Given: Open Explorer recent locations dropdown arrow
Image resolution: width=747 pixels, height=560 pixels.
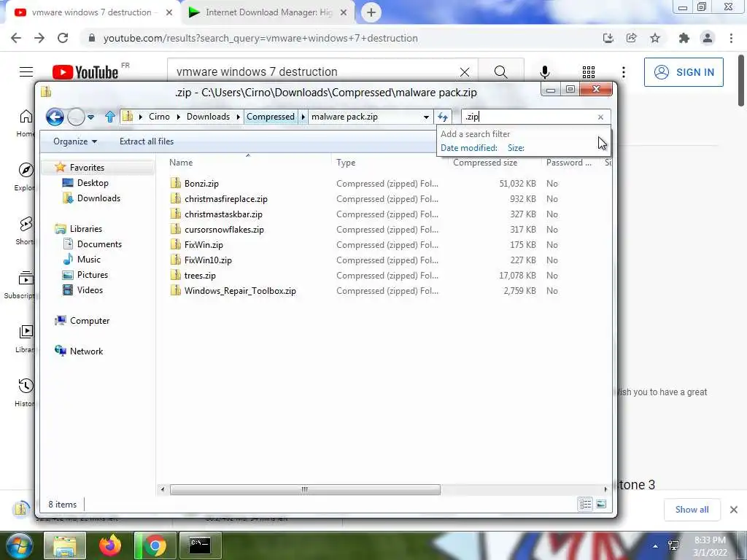Looking at the screenshot, I should (90, 117).
